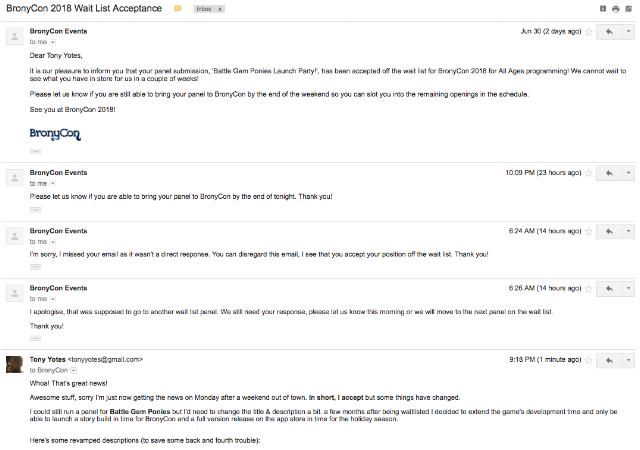Open more options dropdown for Jun 30 email

pyautogui.click(x=628, y=32)
